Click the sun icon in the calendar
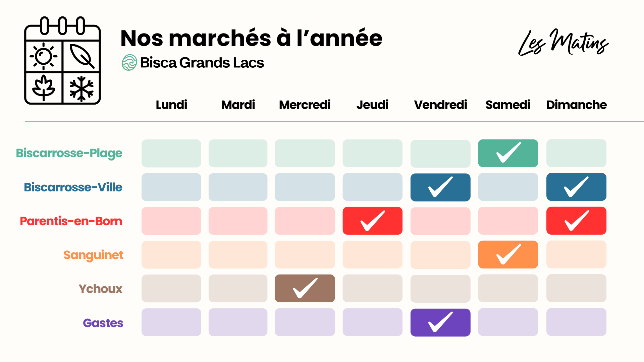Viewport: 644px width, 362px height. [x=44, y=56]
